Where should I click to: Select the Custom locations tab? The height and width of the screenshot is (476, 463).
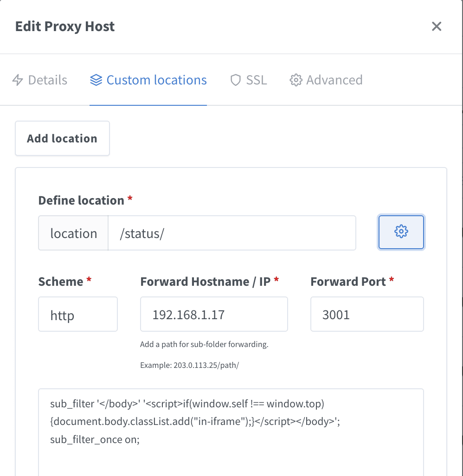click(x=156, y=80)
